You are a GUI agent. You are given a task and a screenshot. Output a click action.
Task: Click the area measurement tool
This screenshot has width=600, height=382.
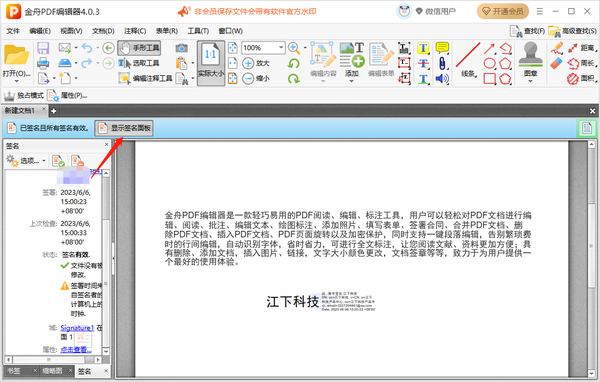coord(581,78)
